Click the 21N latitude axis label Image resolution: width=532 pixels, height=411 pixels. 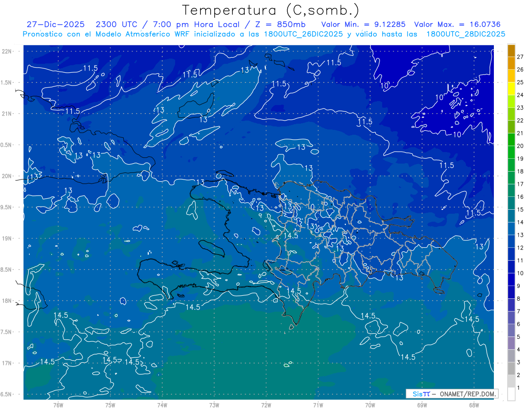pos(6,114)
